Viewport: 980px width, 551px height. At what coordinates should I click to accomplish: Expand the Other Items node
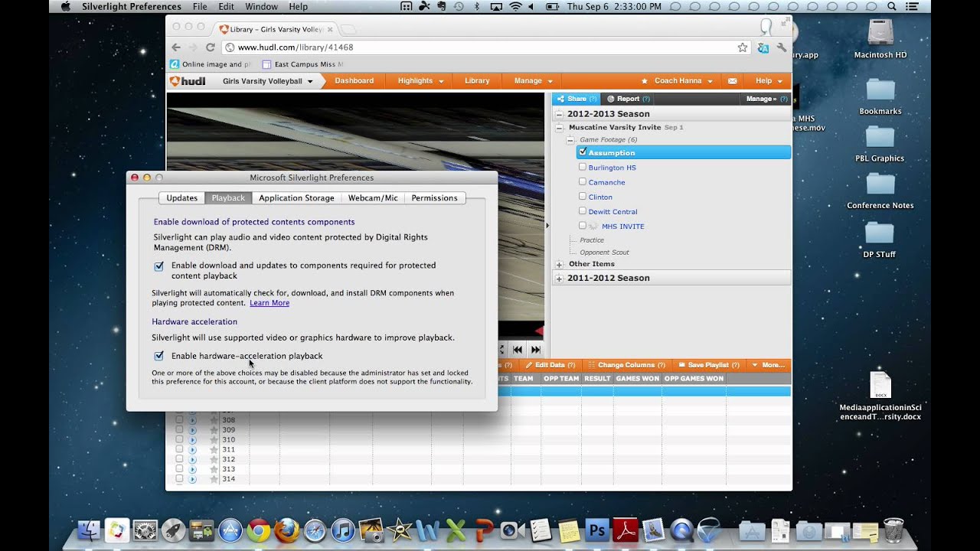(560, 265)
